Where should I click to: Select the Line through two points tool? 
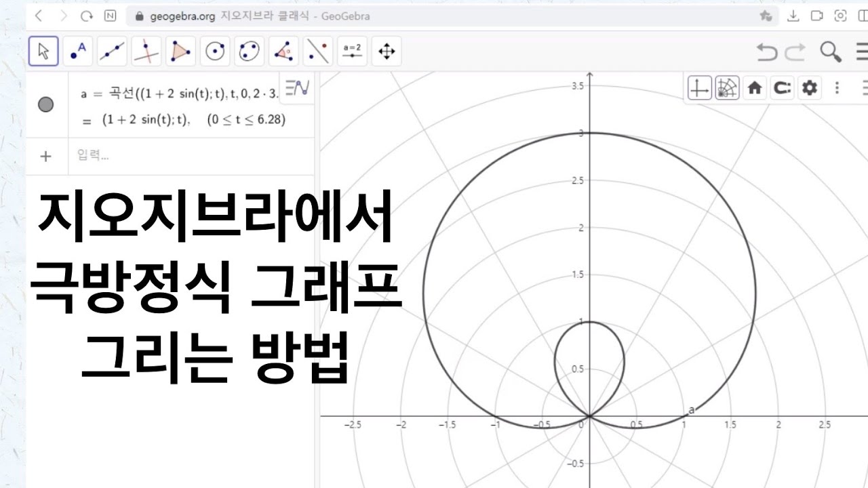coord(112,51)
